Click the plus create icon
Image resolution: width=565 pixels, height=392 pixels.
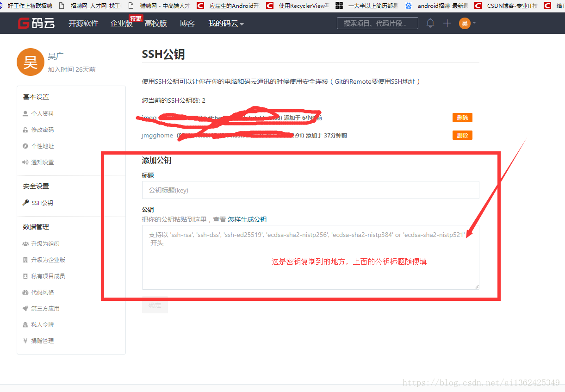[447, 23]
